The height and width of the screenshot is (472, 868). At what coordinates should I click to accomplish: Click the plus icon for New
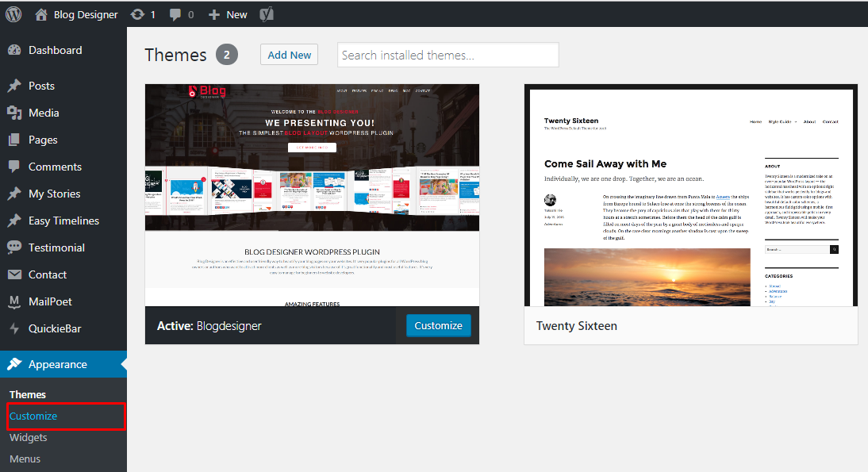[213, 15]
